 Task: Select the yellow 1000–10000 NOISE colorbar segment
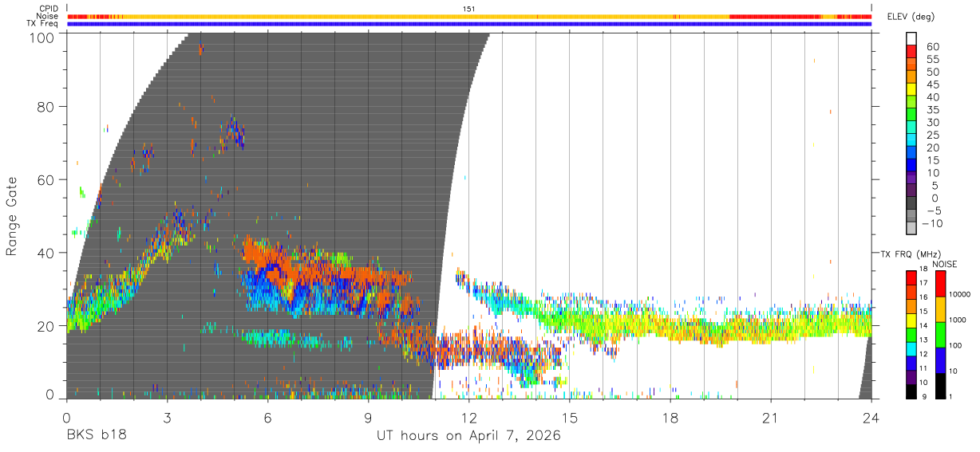pos(939,309)
